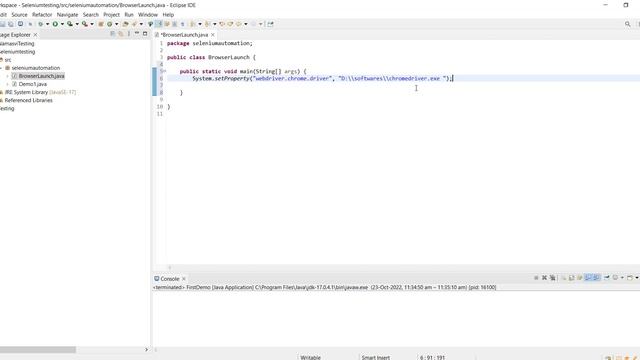Open the dropdown arrow beside the Run icon

[62, 24]
